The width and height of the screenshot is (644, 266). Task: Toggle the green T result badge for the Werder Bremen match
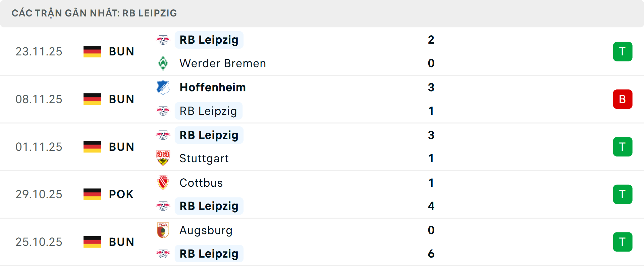click(x=623, y=51)
